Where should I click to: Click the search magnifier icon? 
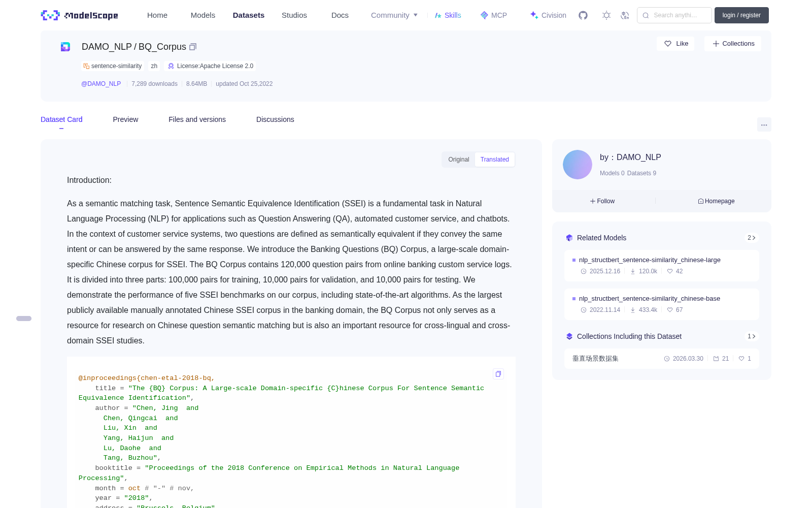tap(646, 15)
